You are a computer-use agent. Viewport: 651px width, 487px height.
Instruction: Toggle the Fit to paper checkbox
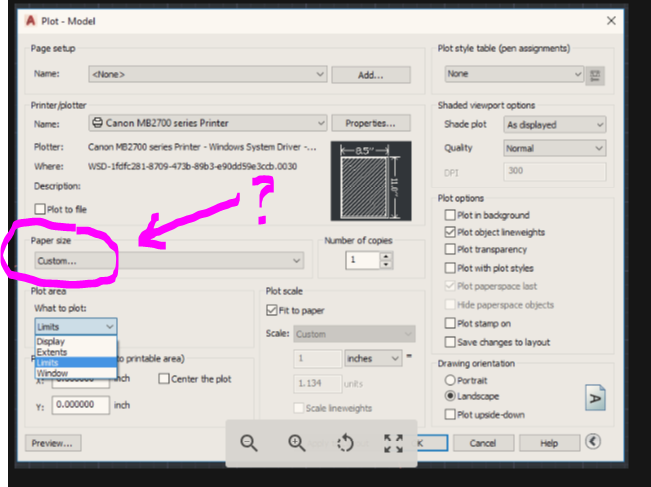(x=272, y=310)
